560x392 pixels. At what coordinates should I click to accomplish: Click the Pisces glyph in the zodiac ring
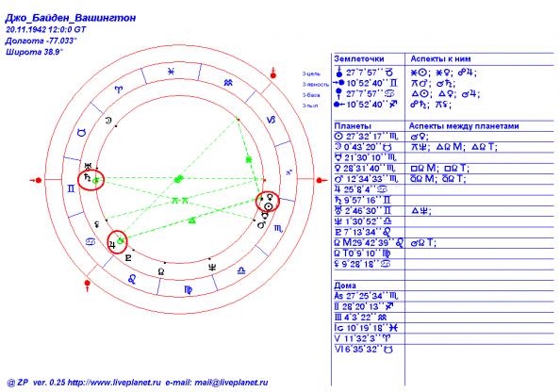172,72
